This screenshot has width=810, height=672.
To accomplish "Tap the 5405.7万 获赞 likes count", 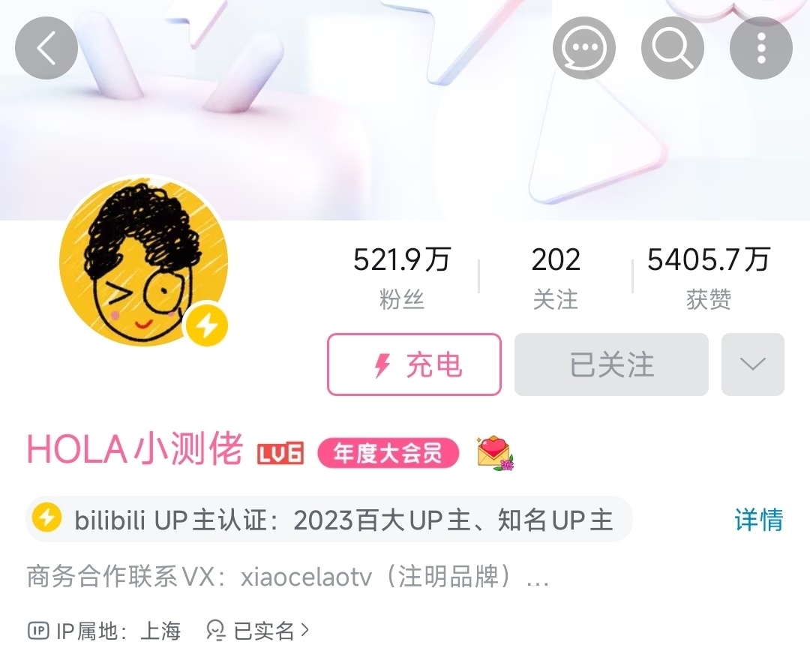I will click(x=709, y=278).
